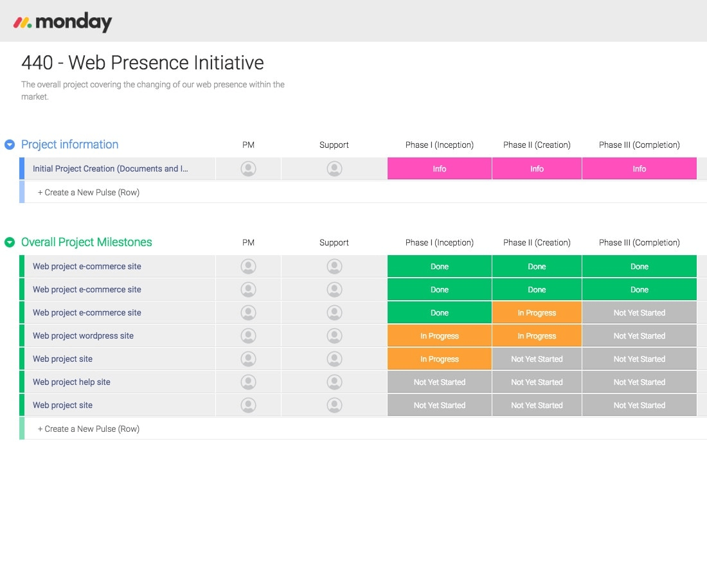Click the Overall Project Milestones group title

[87, 242]
